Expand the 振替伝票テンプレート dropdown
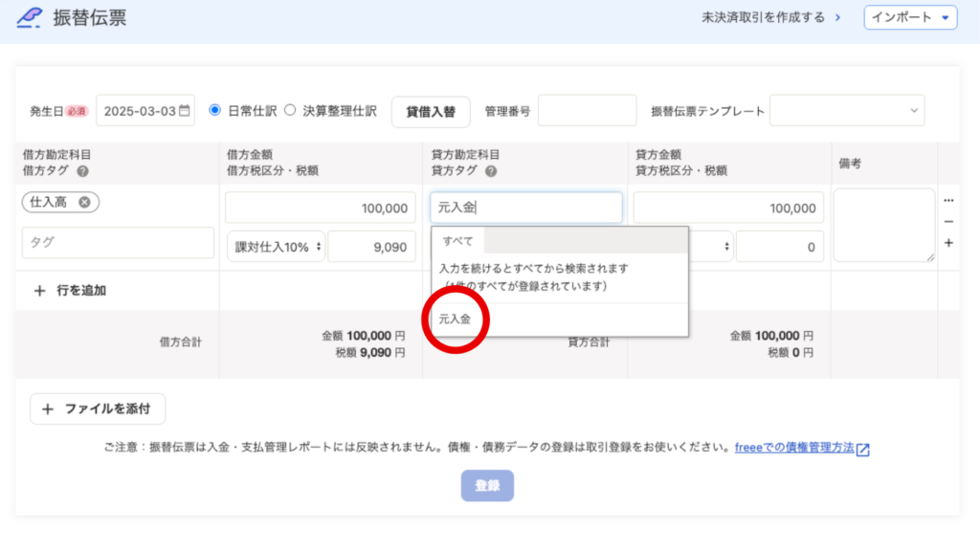 click(847, 111)
